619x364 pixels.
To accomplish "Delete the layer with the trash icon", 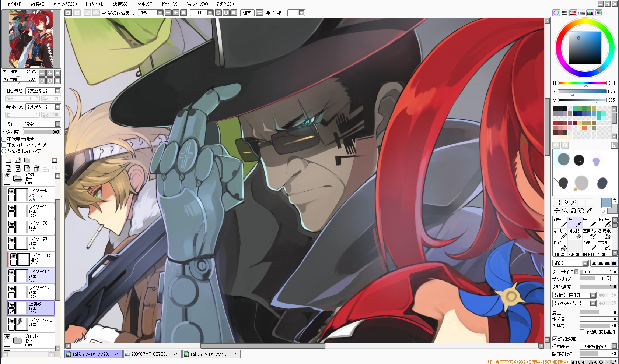I will point(36,169).
